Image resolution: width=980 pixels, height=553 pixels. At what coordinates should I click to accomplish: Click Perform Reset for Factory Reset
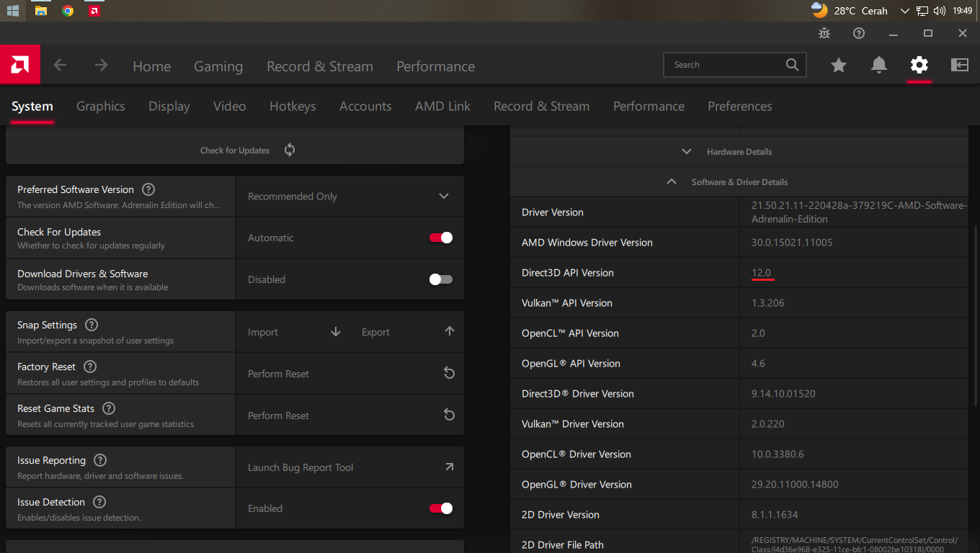pos(349,374)
